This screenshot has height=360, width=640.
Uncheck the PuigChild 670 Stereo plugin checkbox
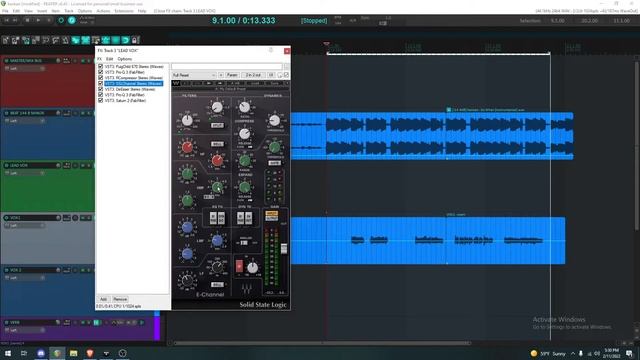pos(100,66)
